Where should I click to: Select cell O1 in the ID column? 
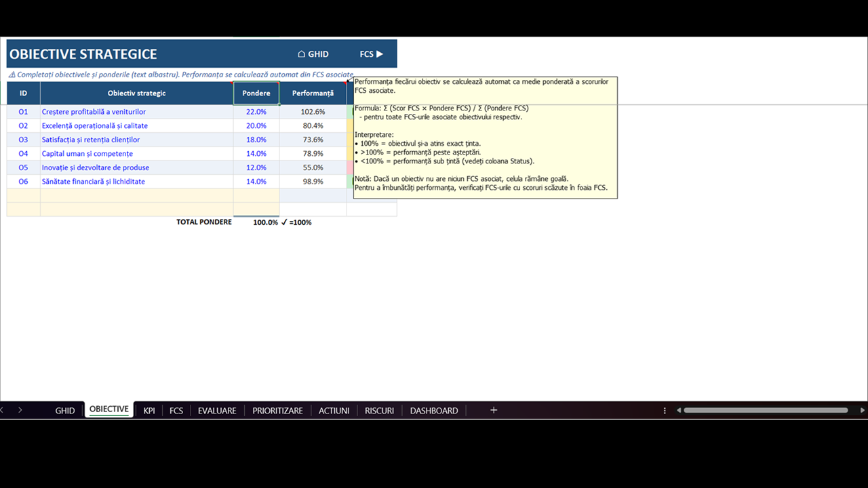pos(24,112)
